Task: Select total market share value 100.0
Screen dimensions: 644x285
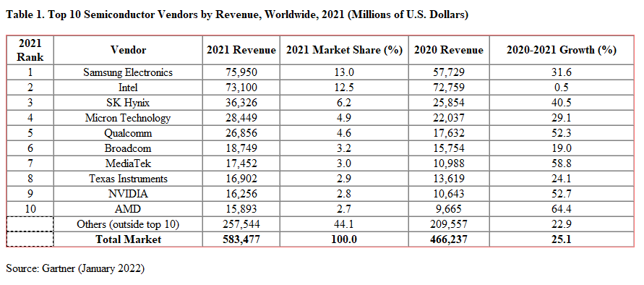Action: click(344, 239)
